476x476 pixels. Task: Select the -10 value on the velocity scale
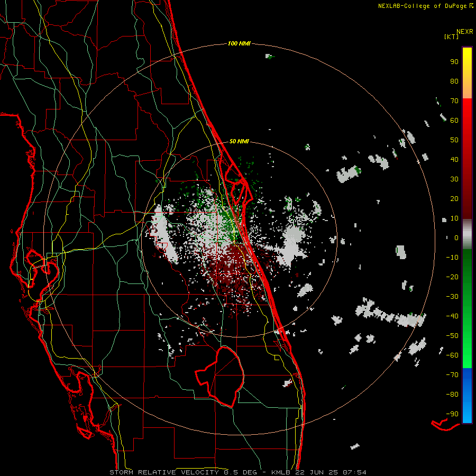click(452, 258)
